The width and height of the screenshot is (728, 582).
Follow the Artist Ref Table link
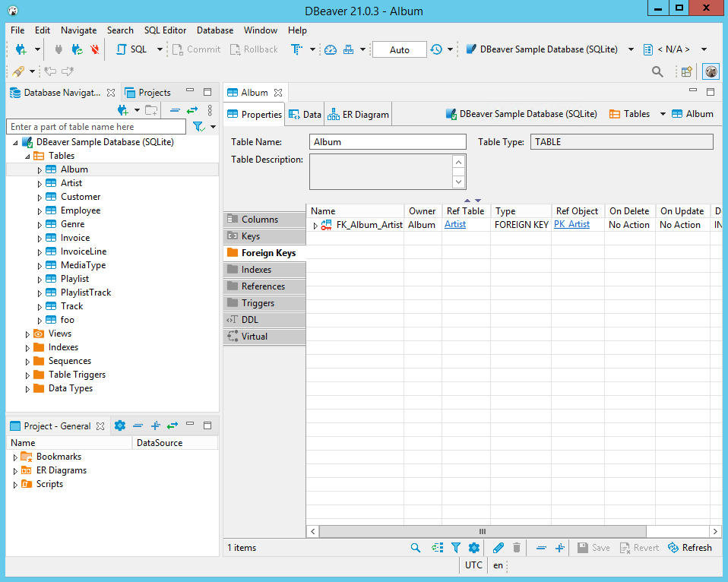pos(455,224)
